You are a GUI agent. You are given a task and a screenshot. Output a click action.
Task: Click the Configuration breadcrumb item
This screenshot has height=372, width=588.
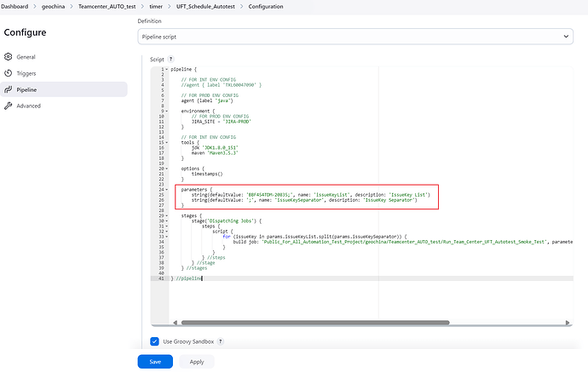tap(266, 6)
